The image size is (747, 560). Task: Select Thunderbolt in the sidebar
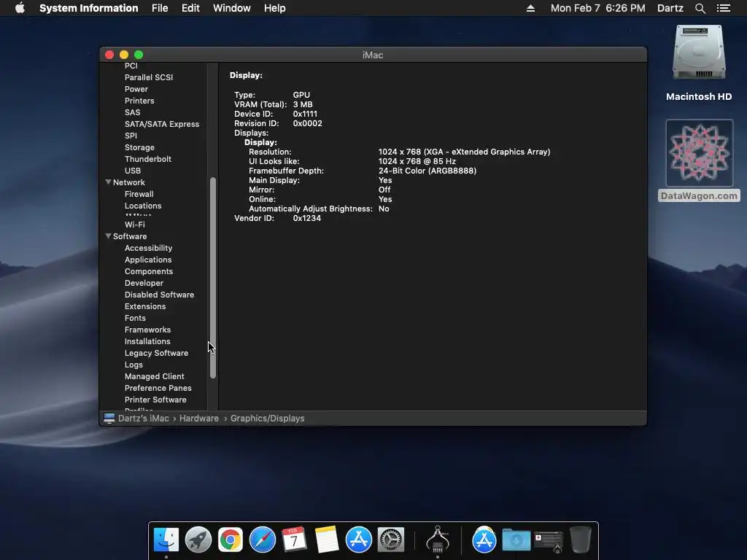click(x=148, y=159)
